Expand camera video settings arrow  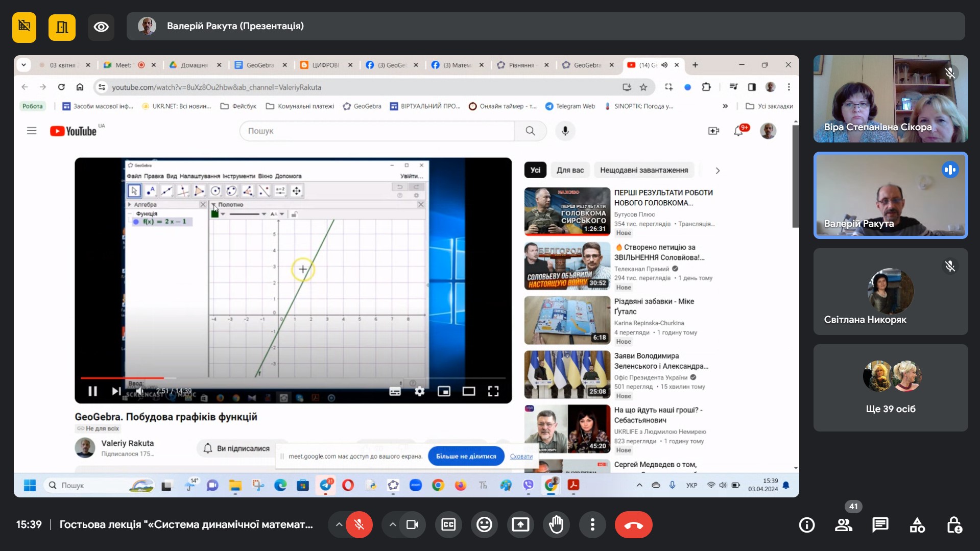point(392,524)
